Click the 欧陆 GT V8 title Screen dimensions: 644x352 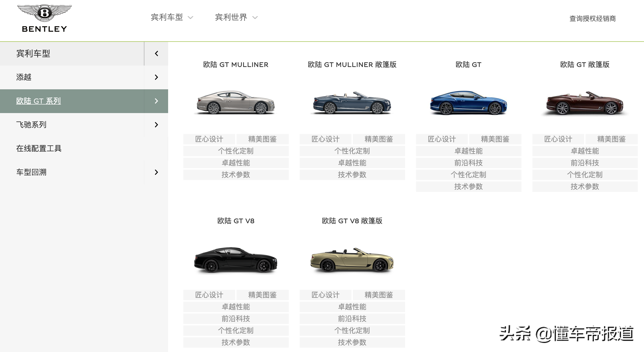[x=236, y=221]
